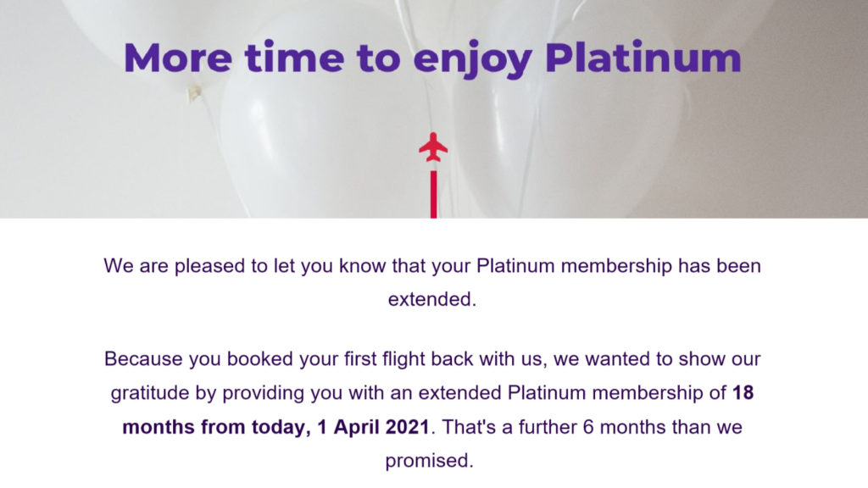Click the sentence starting 'We are pleased'
This screenshot has width=868, height=488.
point(432,282)
